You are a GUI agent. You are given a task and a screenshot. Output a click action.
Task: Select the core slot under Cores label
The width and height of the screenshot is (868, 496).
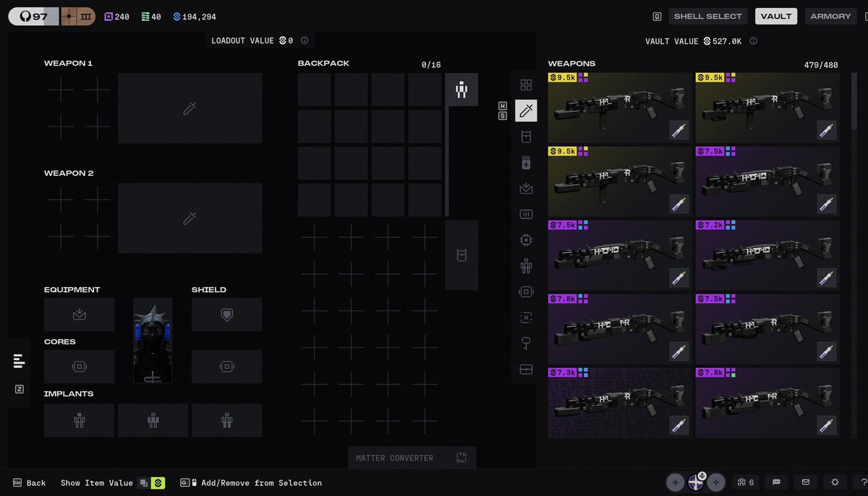79,367
